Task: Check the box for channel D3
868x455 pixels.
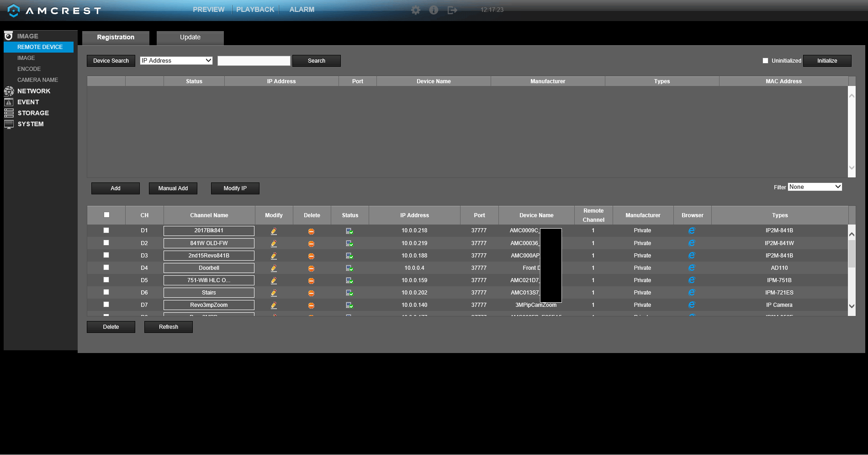Action: (x=106, y=255)
